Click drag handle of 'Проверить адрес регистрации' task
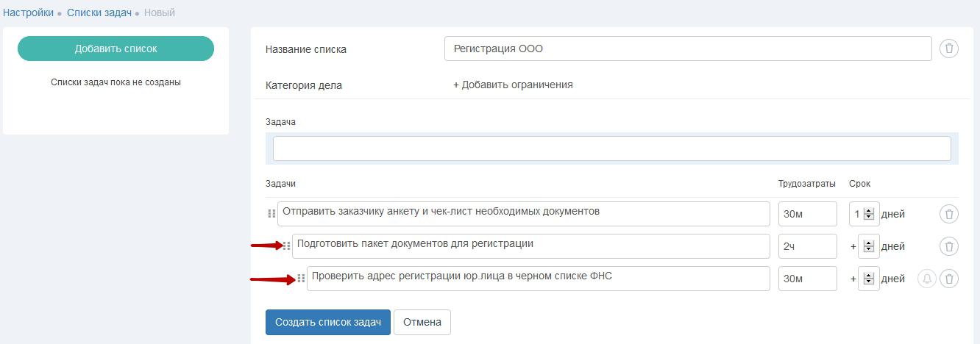Image resolution: width=980 pixels, height=344 pixels. 301,279
